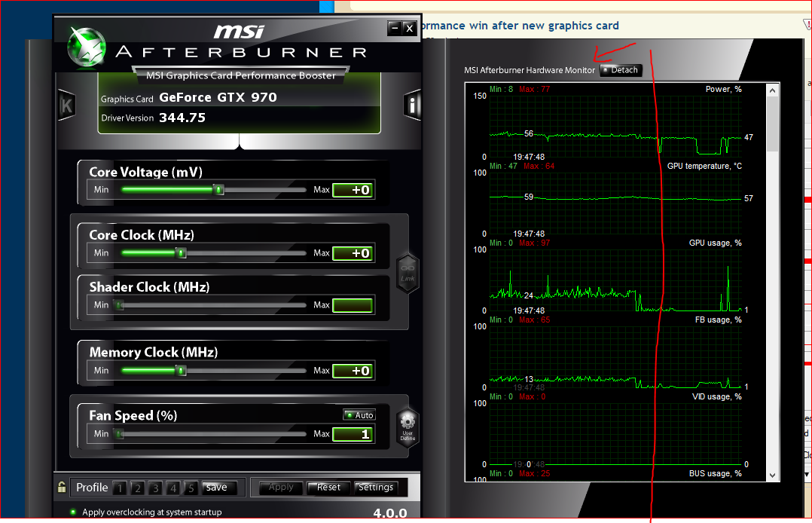
Task: Select profile slot 3
Action: 155,488
